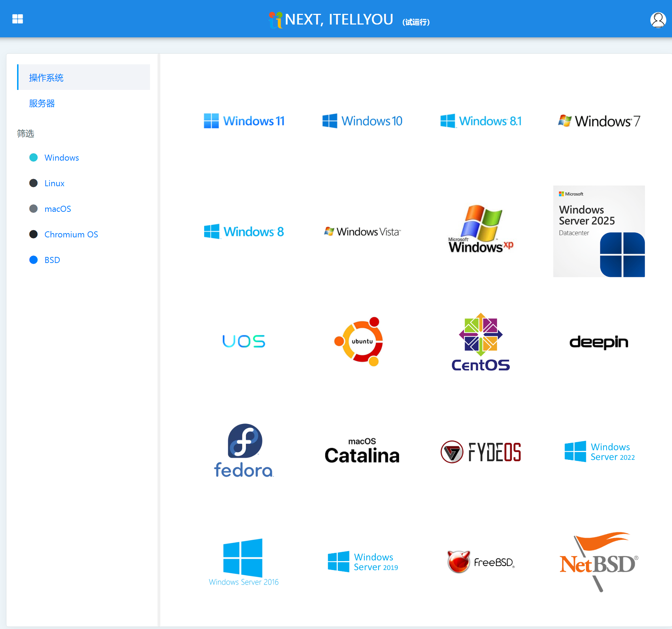Image resolution: width=672 pixels, height=629 pixels.
Task: Open the Windows Server 2016 tile
Action: (x=244, y=562)
